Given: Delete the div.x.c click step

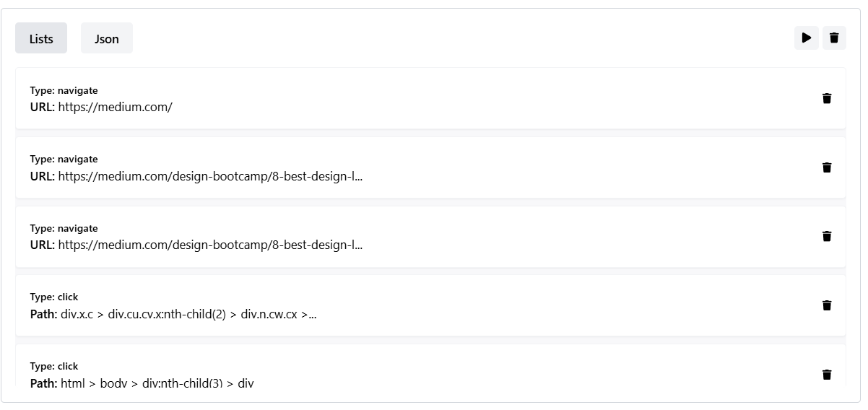Looking at the screenshot, I should coord(827,305).
